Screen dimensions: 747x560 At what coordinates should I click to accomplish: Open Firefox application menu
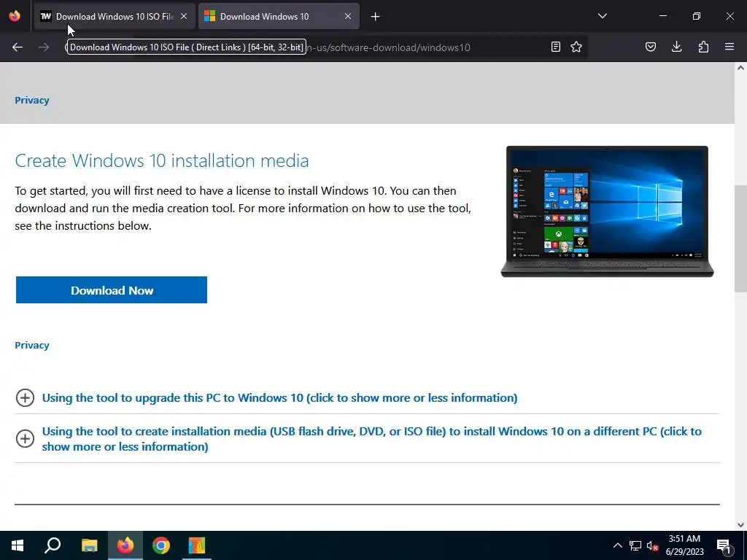point(729,47)
